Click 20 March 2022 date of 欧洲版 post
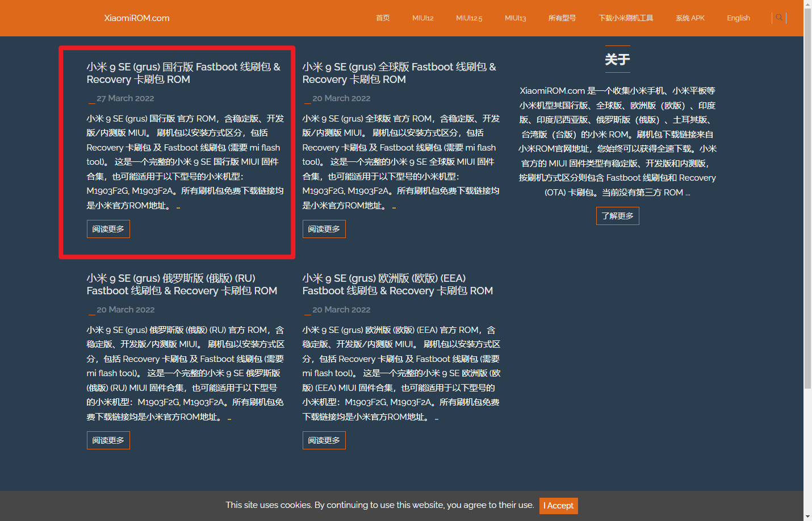 click(x=341, y=310)
